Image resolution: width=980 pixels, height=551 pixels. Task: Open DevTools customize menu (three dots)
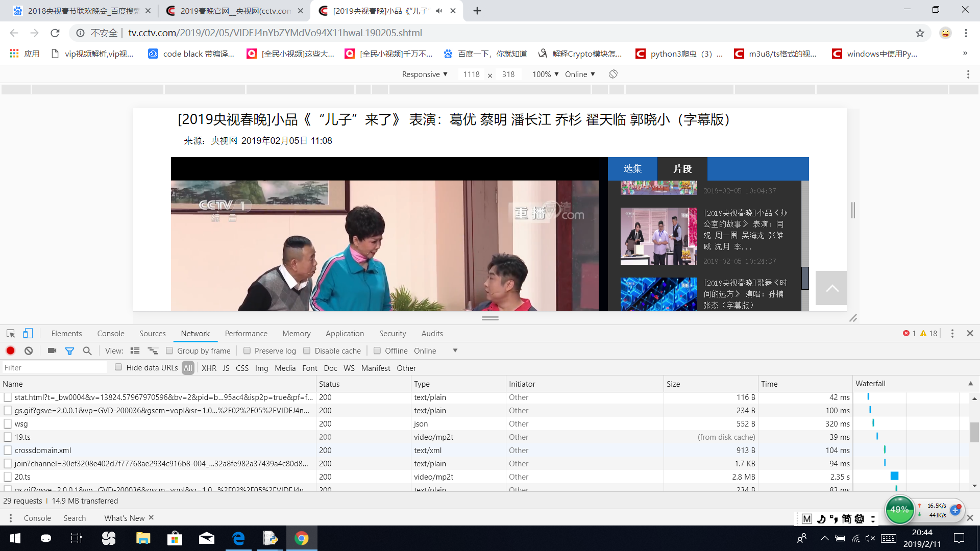952,334
